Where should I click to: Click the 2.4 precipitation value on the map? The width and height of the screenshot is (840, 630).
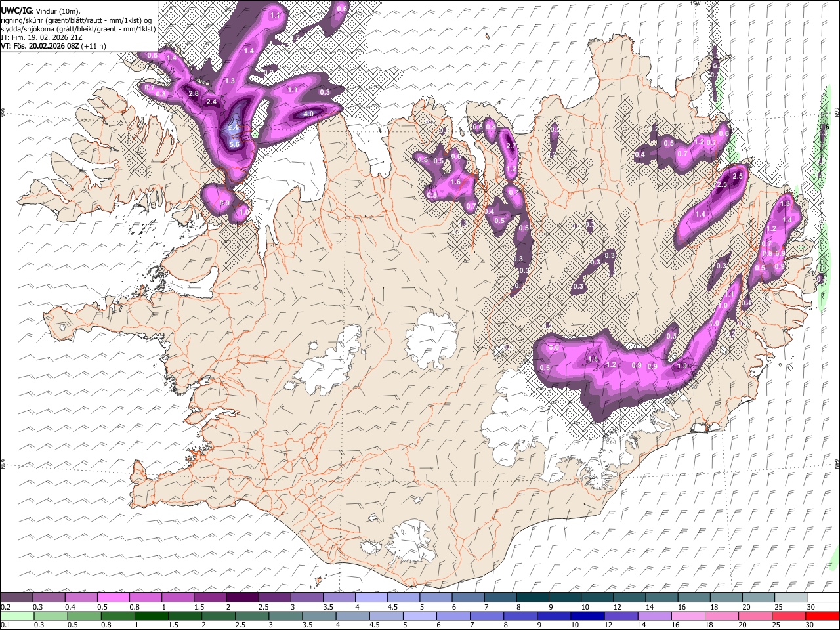(211, 102)
